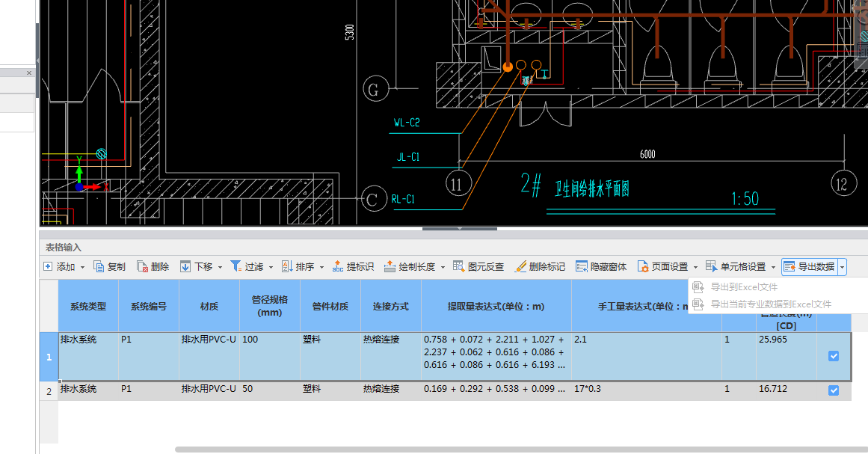
Task: Open the 单元格设置 dropdown arrow
Action: point(773,268)
